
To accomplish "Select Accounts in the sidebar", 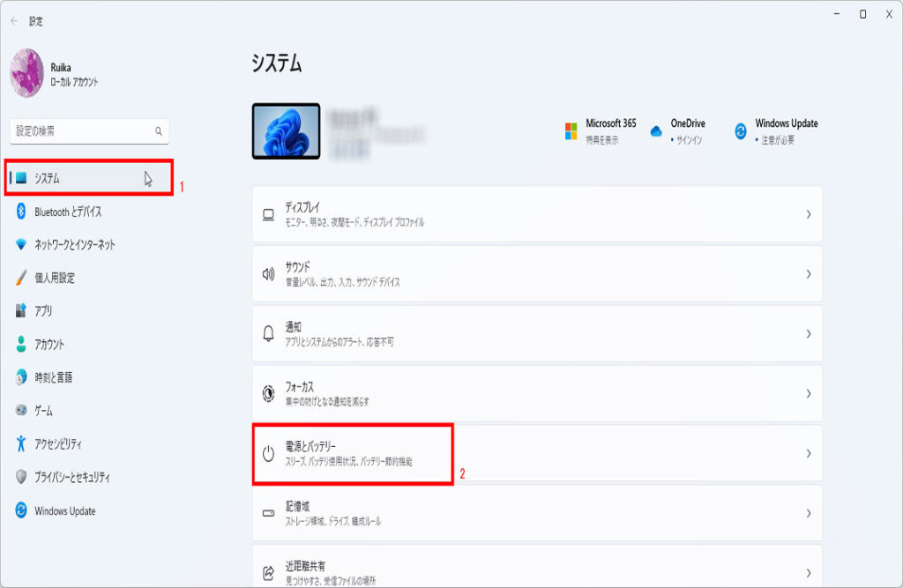I will pyautogui.click(x=49, y=345).
